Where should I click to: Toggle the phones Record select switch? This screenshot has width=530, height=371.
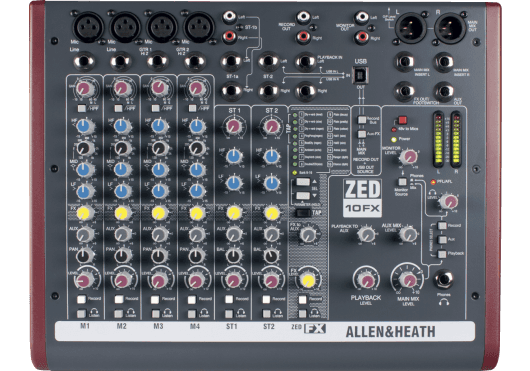coord(442,225)
